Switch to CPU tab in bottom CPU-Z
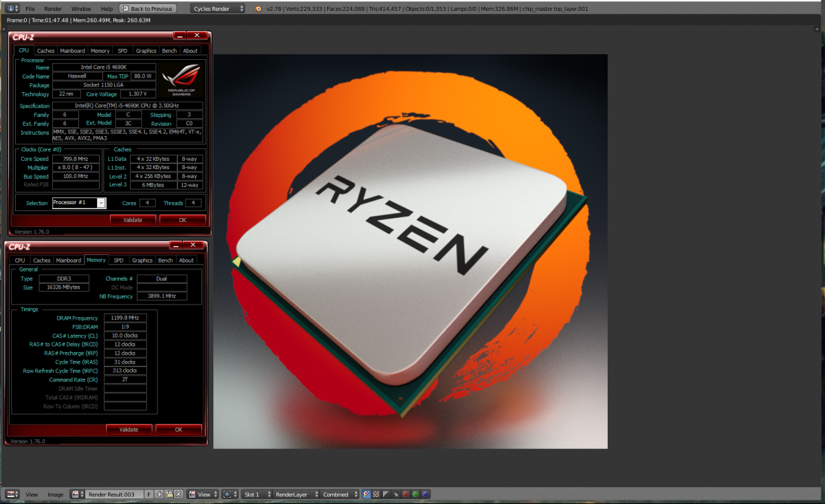This screenshot has width=825, height=504. click(20, 260)
